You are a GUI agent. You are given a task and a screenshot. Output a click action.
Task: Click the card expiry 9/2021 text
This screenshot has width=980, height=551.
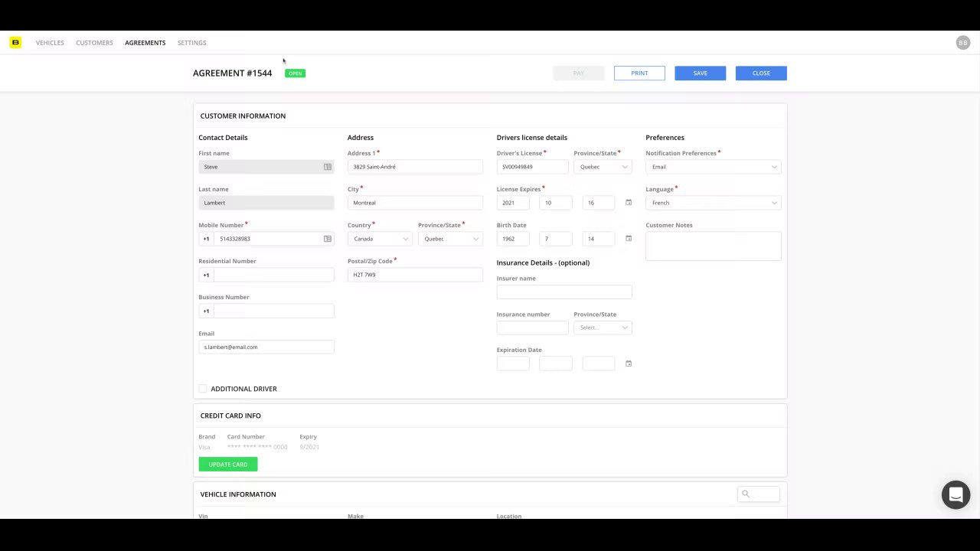tap(309, 447)
